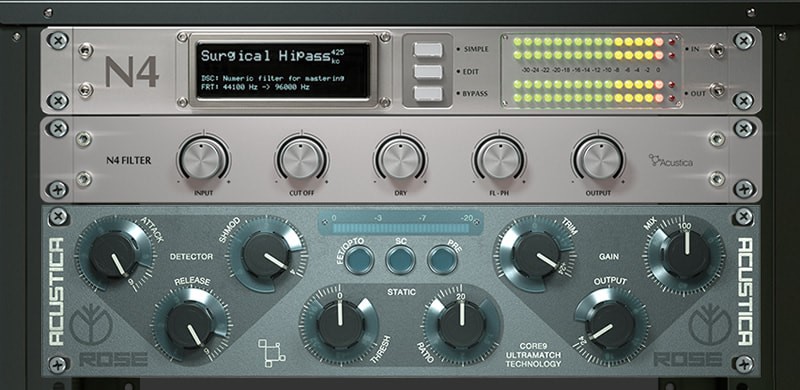Toggle the BYPASS button on N4
This screenshot has width=800, height=390.
pyautogui.click(x=428, y=93)
